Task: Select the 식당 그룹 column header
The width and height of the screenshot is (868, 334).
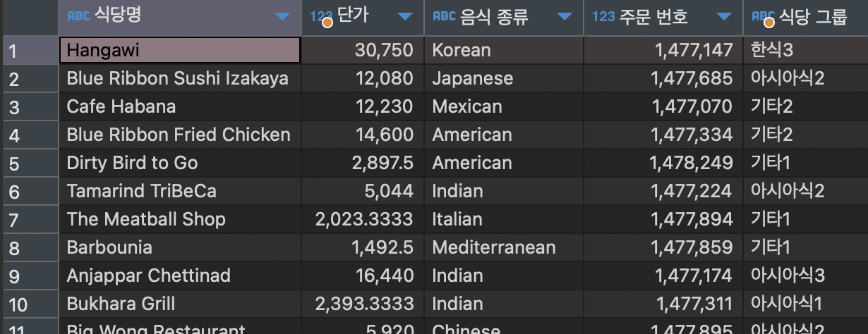Action: pos(806,17)
